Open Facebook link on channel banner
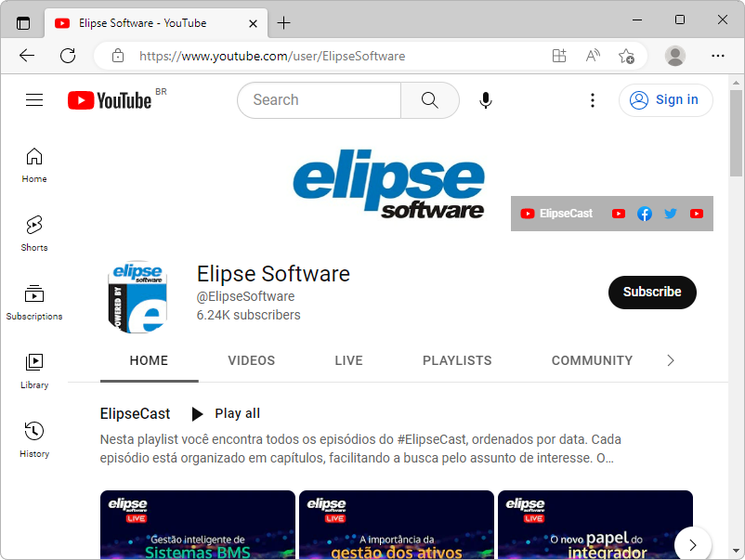 (x=645, y=214)
